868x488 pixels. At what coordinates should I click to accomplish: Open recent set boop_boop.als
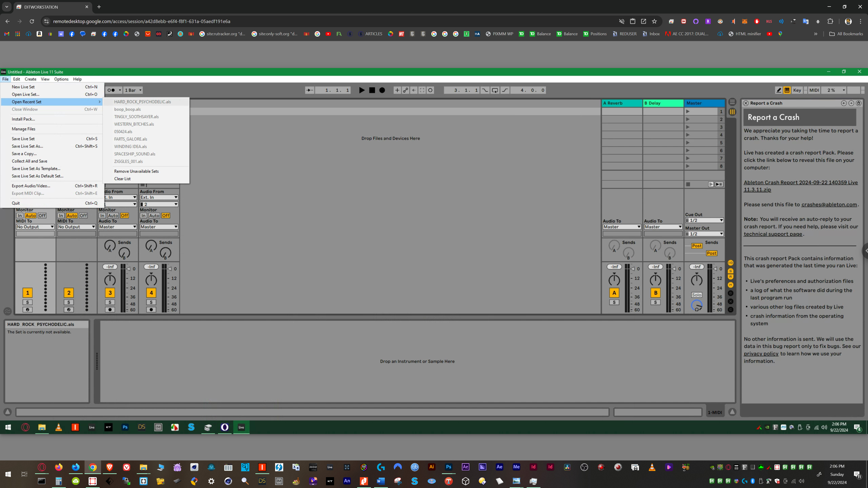coord(146,109)
